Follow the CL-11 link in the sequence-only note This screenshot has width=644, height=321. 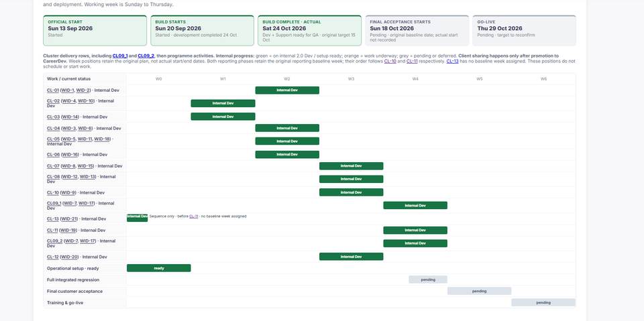193,216
